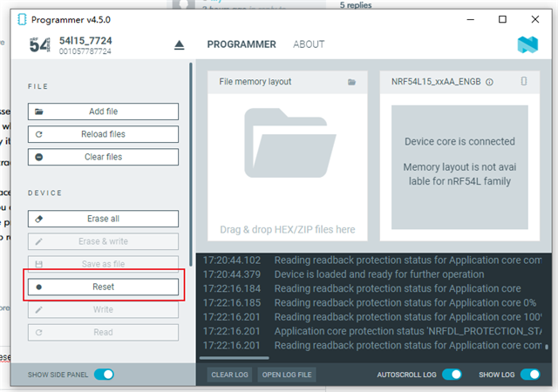This screenshot has width=558, height=392.
Task: Maximize the Programmer window
Action: (502, 19)
